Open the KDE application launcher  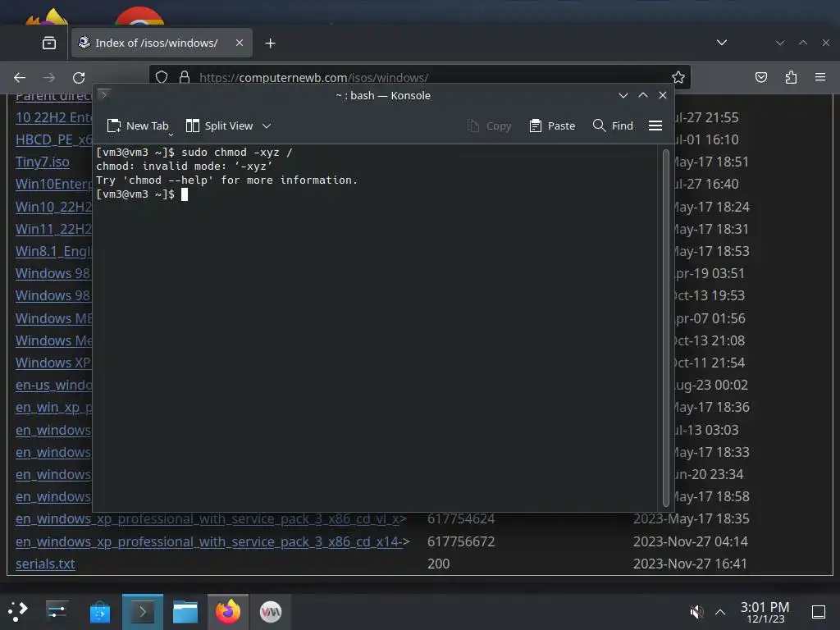[18, 611]
